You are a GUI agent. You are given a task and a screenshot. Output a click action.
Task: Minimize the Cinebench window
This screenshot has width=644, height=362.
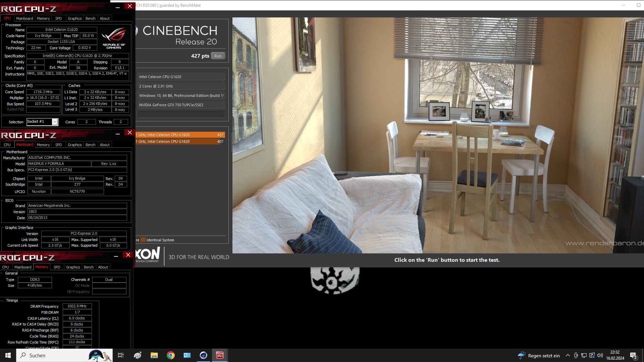(x=624, y=5)
